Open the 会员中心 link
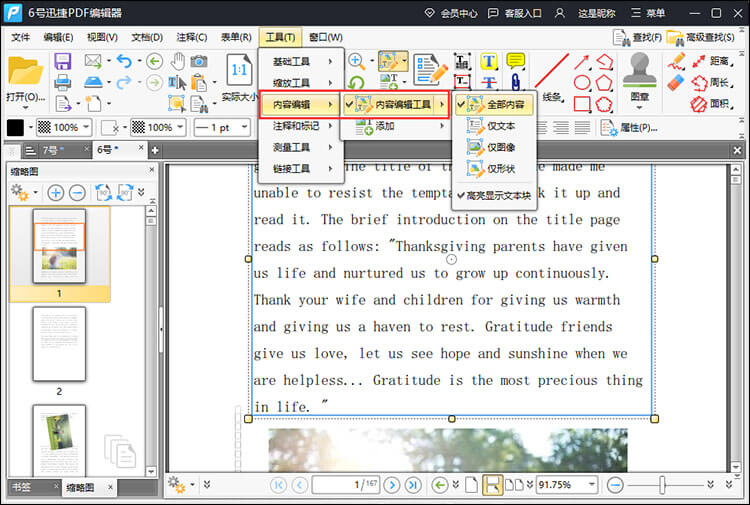The width and height of the screenshot is (750, 505). tap(450, 13)
